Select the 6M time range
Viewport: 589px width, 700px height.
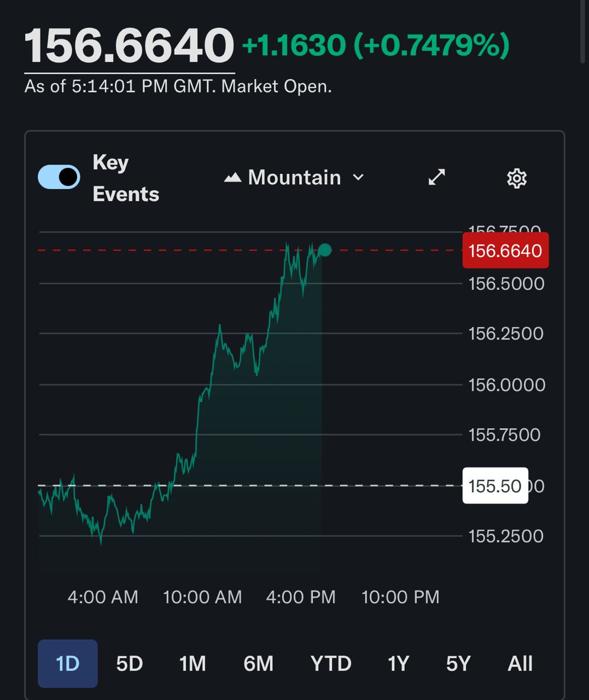coord(258,663)
